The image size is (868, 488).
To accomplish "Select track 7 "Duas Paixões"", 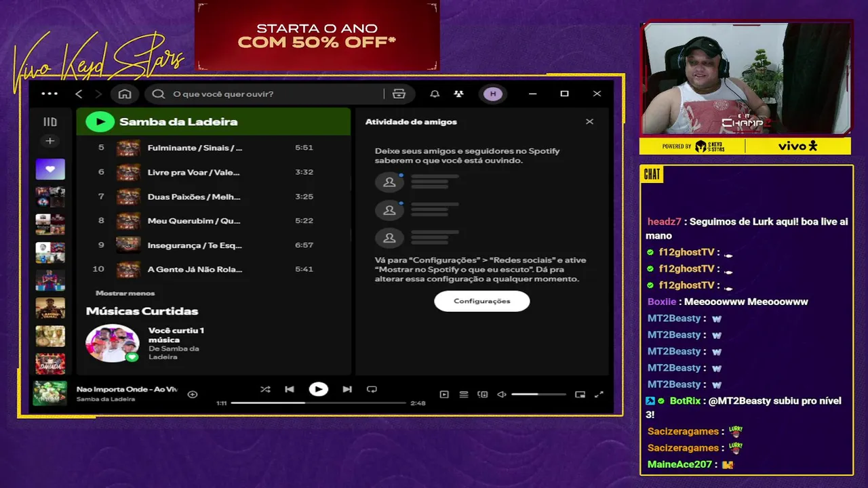I will (x=213, y=197).
